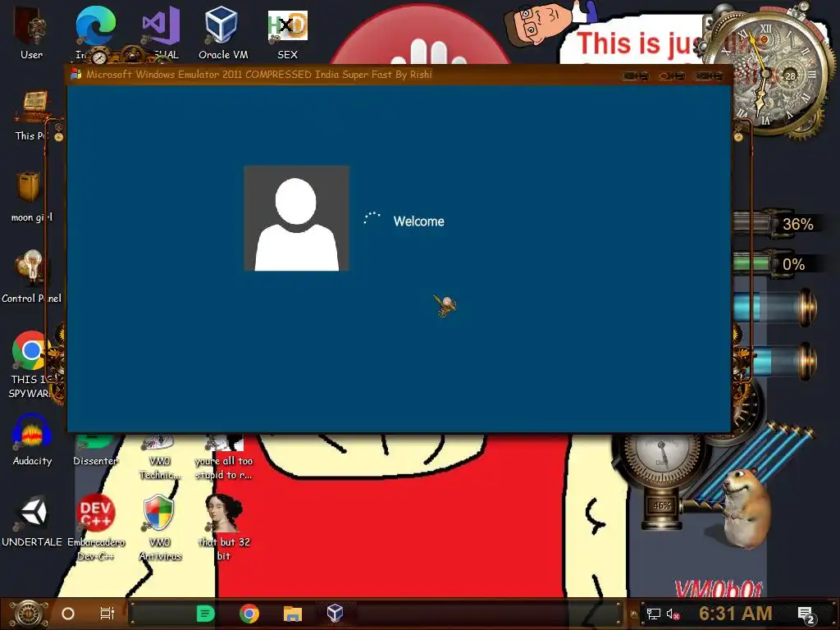Launch Chrome from the taskbar
The height and width of the screenshot is (630, 840).
coord(249,614)
